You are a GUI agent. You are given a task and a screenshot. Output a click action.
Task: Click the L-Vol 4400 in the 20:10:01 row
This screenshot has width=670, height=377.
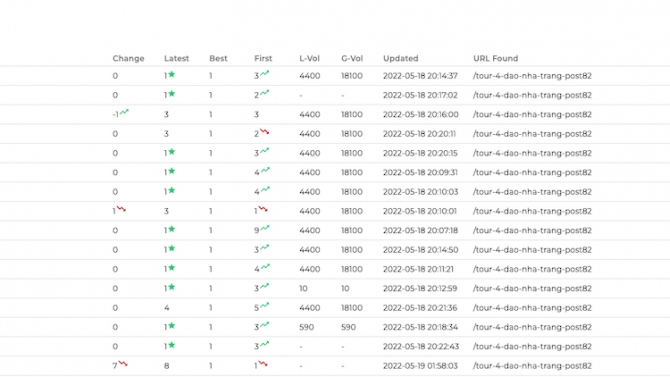pos(310,211)
